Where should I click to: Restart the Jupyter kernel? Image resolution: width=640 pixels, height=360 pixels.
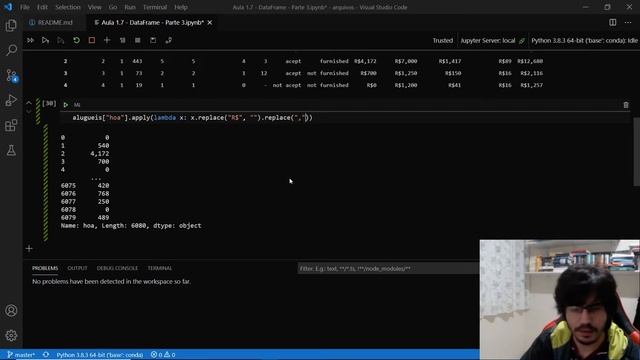click(x=76, y=40)
